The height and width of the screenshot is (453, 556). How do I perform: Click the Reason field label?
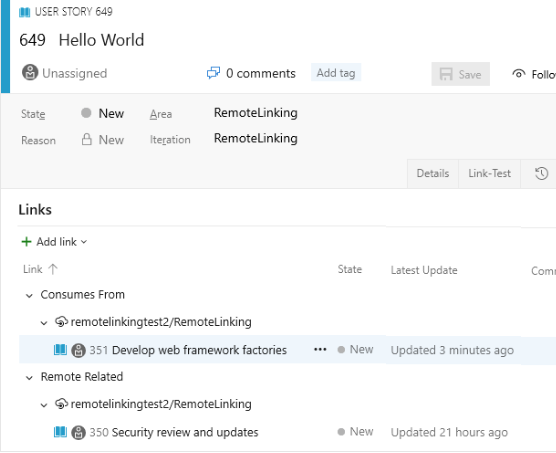tap(38, 140)
